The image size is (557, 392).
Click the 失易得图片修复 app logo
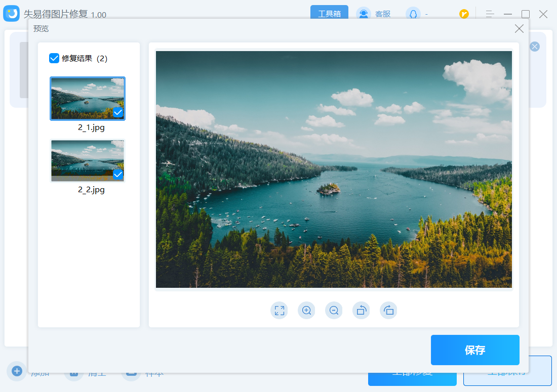point(11,14)
